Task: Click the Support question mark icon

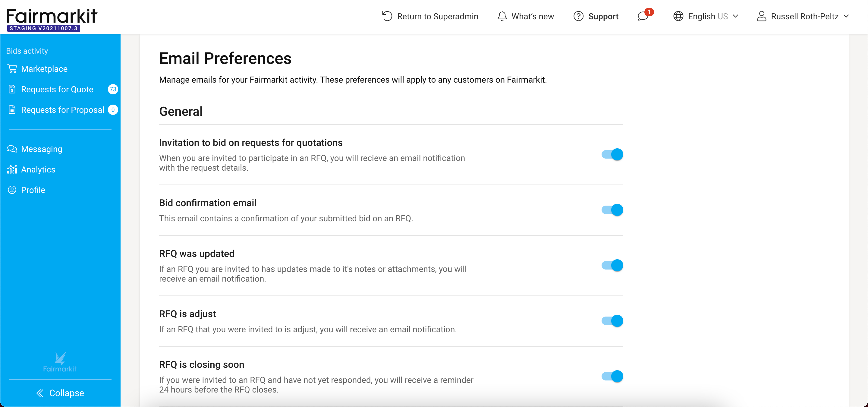Action: click(578, 16)
